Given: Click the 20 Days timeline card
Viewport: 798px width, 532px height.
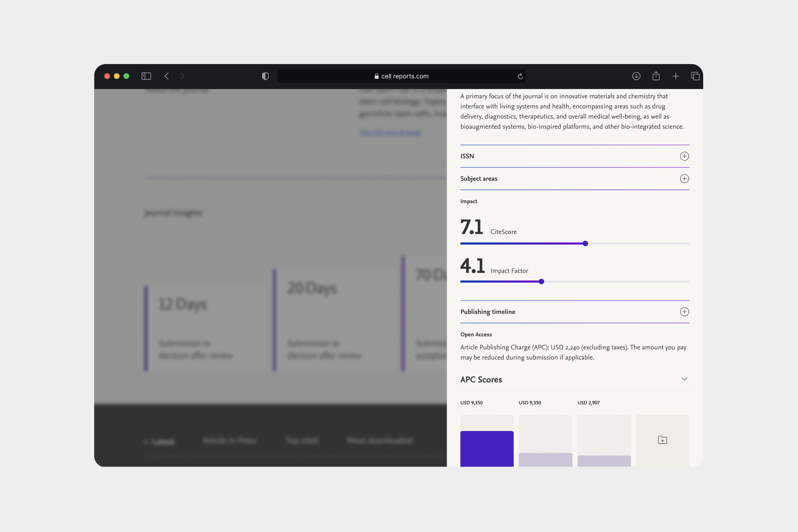Looking at the screenshot, I should (334, 320).
